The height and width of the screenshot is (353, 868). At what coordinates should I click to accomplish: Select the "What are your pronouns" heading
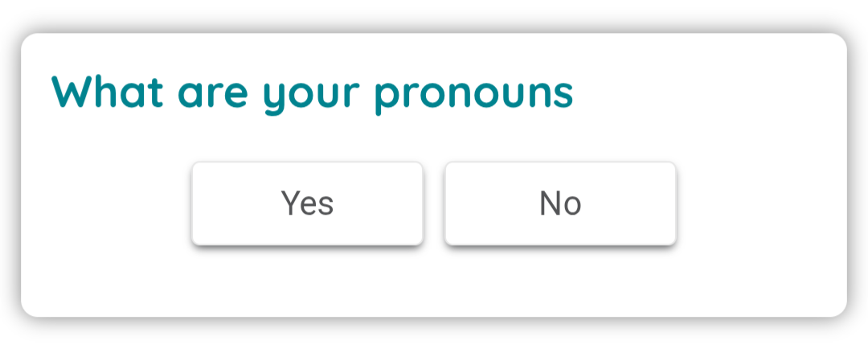[x=312, y=93]
